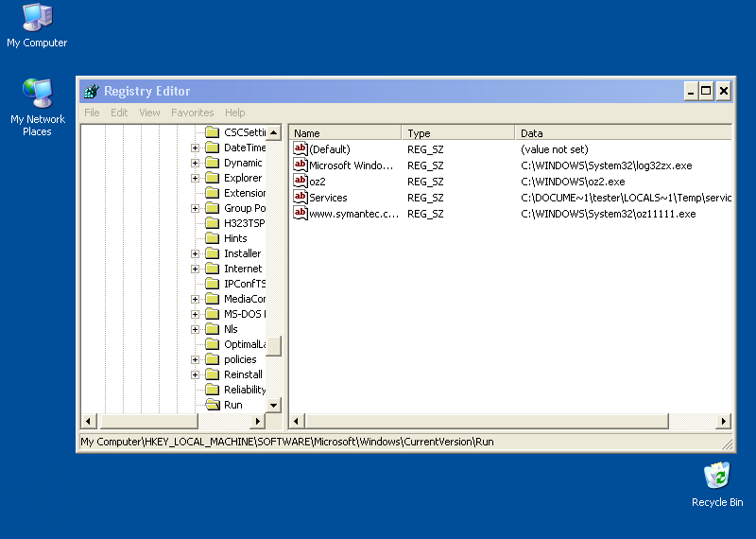
Task: Click the DateTime folder icon
Action: (212, 148)
